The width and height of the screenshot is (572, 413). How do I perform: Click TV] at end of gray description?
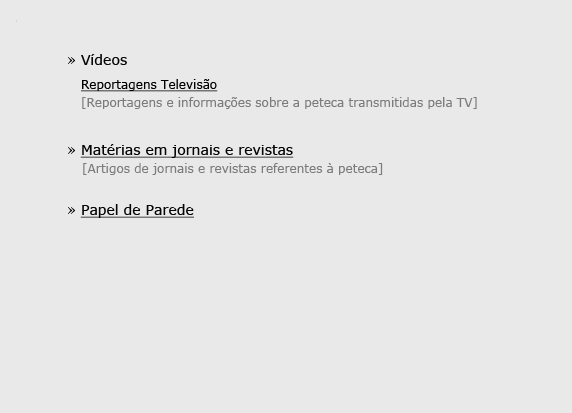(467, 103)
